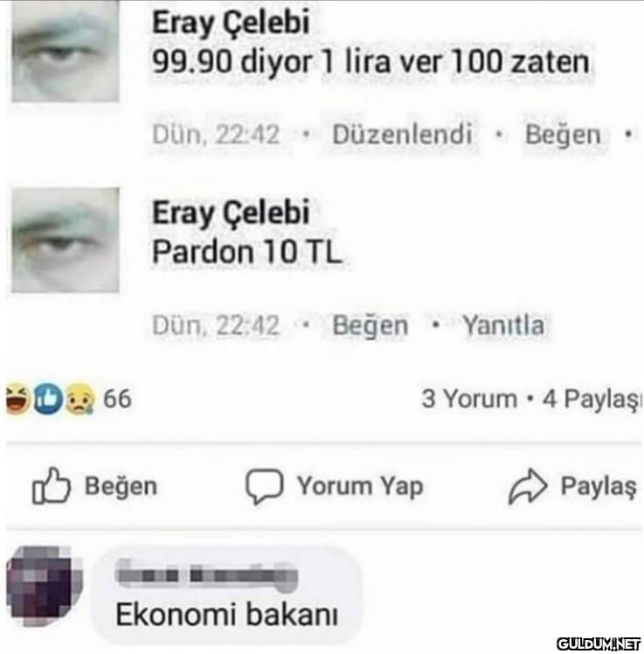Like the Pardon 10 TL comment
The width and height of the screenshot is (644, 654).
coord(370,325)
